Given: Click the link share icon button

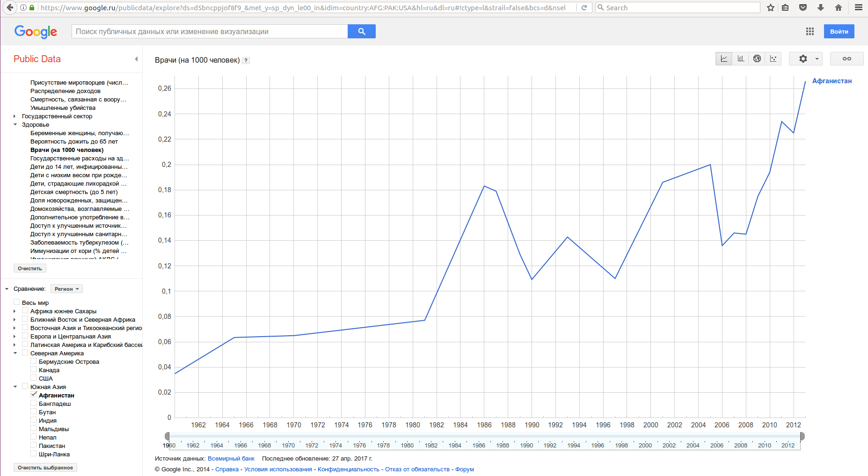Looking at the screenshot, I should [x=846, y=59].
